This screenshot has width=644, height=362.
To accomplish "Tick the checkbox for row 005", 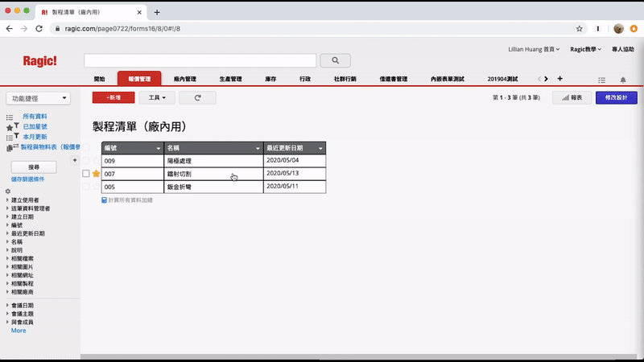I will 86,187.
